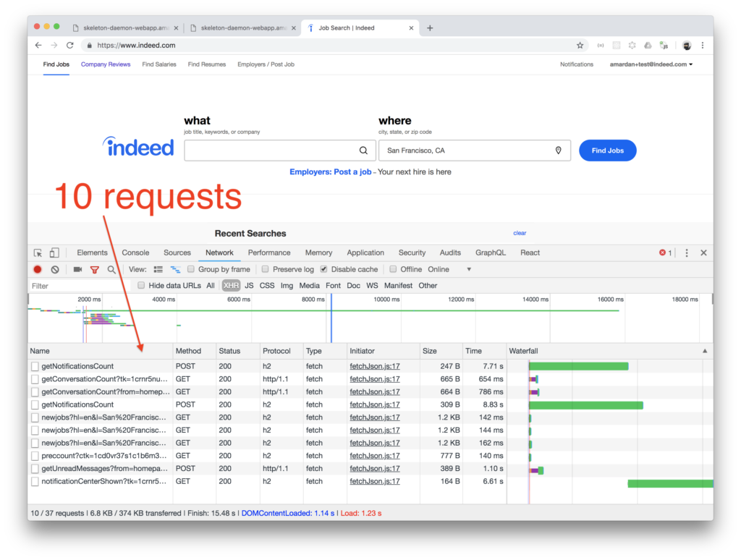Open the amardan+test@indeed.com account dropdown
This screenshot has height=560, width=741.
tap(651, 64)
